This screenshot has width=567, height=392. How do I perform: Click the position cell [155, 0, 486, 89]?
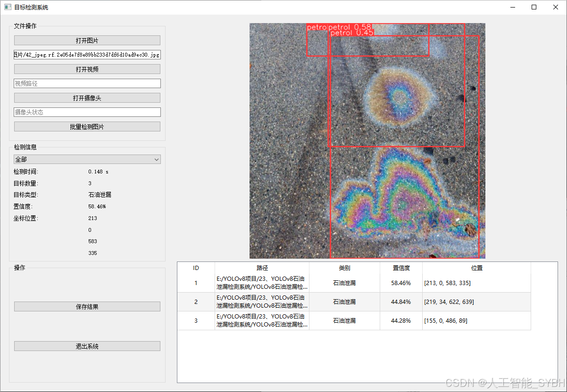(476, 321)
